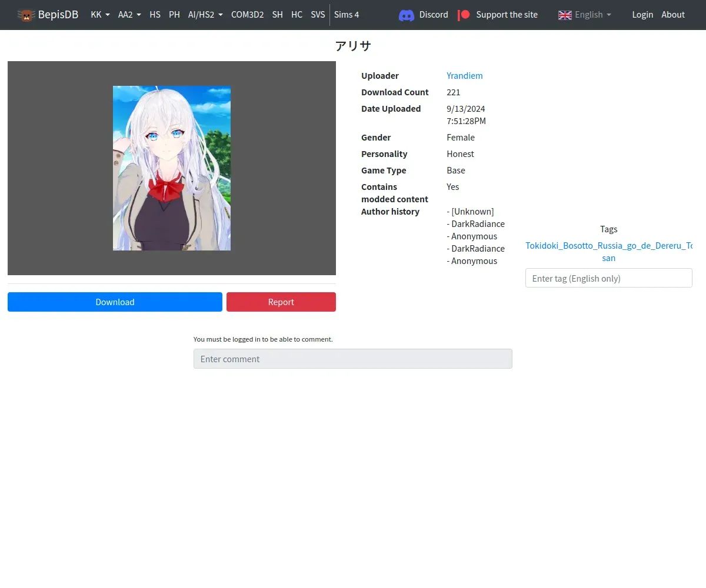Open the HC section in navbar
The height and width of the screenshot is (588, 706).
297,15
